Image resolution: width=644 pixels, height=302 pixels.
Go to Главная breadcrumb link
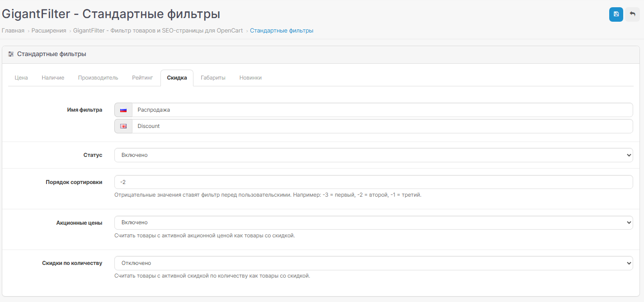[13, 31]
